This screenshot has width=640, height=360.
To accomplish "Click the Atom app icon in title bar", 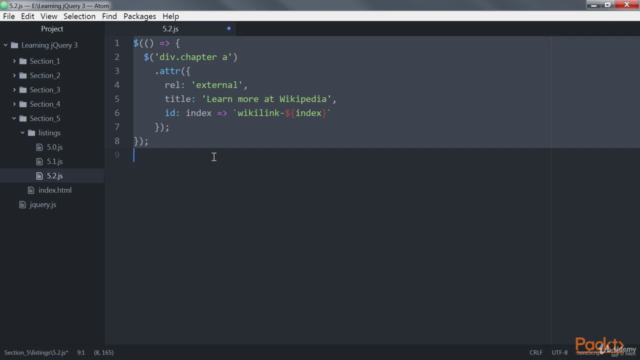I will tap(4, 6).
